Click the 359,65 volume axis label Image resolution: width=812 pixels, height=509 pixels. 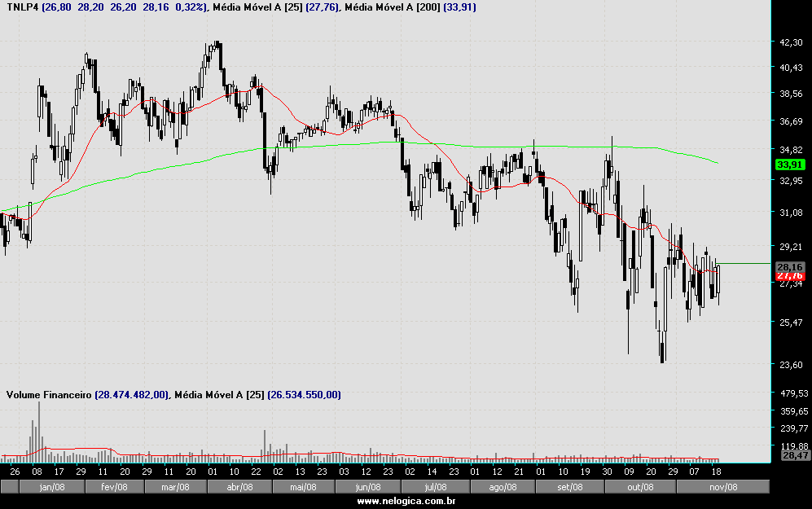[794, 411]
